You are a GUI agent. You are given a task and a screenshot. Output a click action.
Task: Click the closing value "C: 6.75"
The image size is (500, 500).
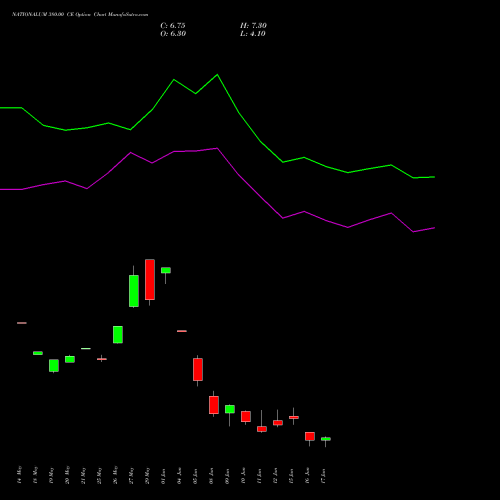point(173,26)
